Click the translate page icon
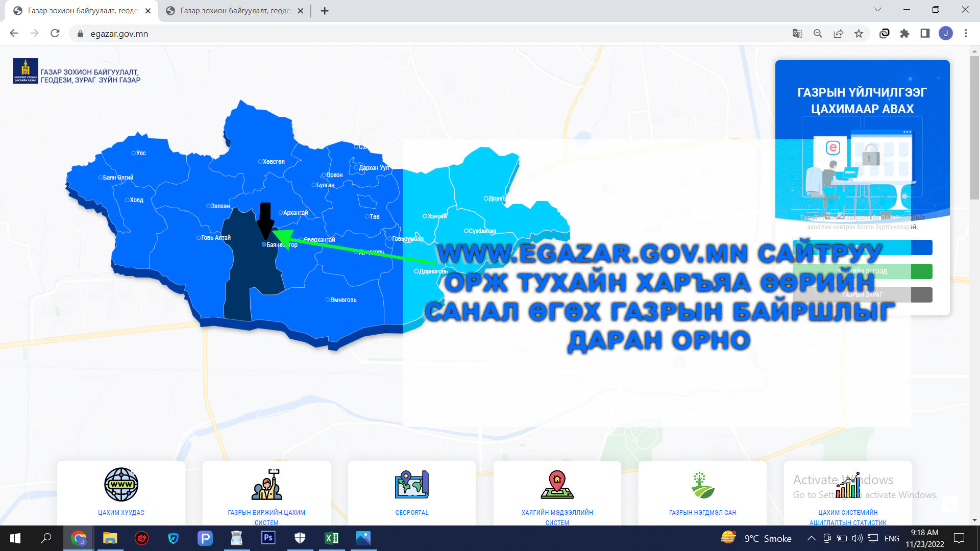Image resolution: width=980 pixels, height=551 pixels. tap(797, 34)
